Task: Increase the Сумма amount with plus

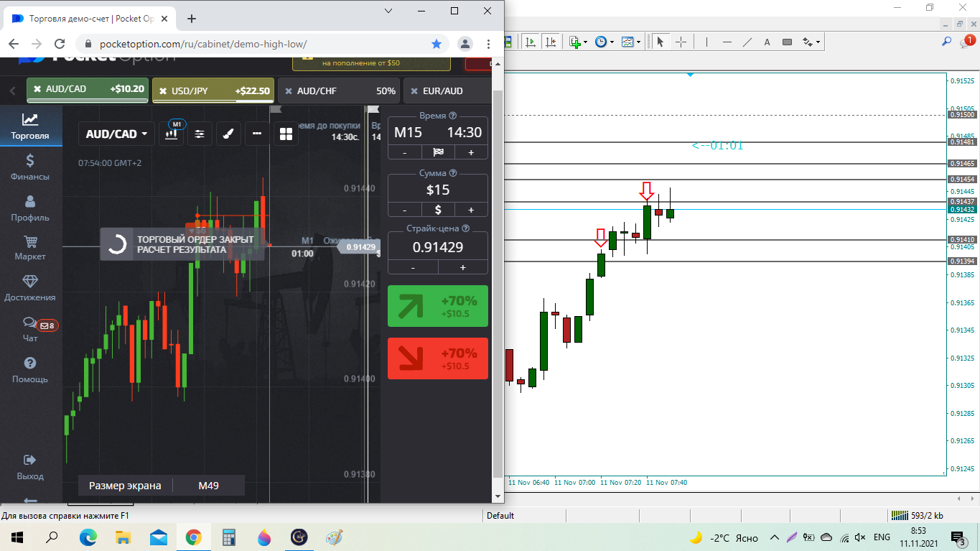Action: point(471,210)
